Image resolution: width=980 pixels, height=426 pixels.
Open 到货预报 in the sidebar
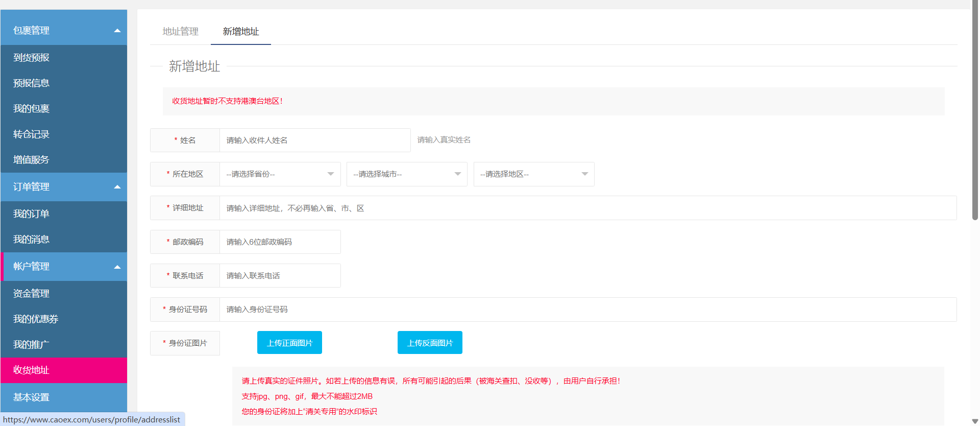pos(32,58)
